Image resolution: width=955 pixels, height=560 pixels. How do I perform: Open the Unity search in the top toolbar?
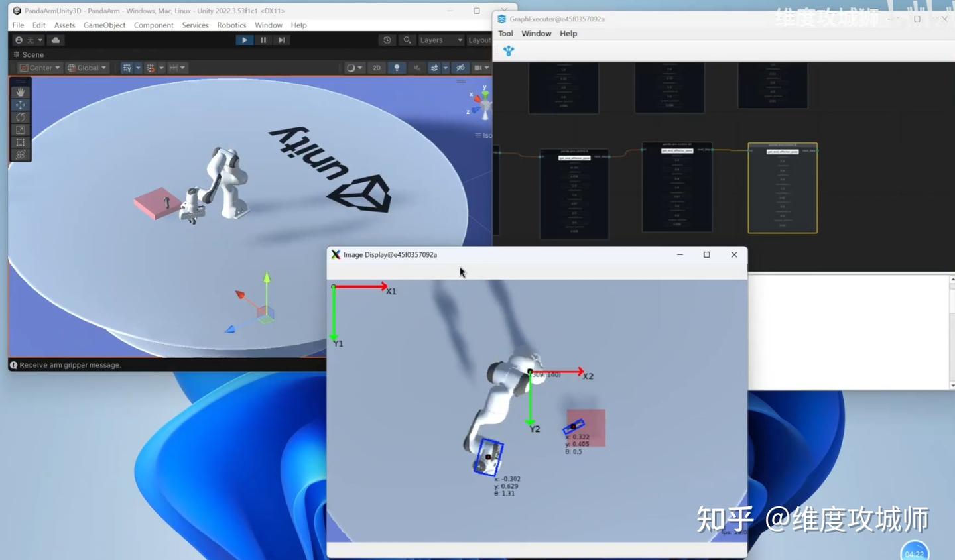click(x=407, y=40)
